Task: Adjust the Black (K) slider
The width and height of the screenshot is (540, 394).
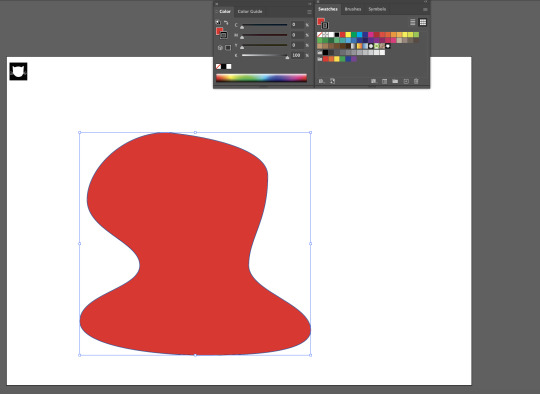Action: [x=264, y=55]
